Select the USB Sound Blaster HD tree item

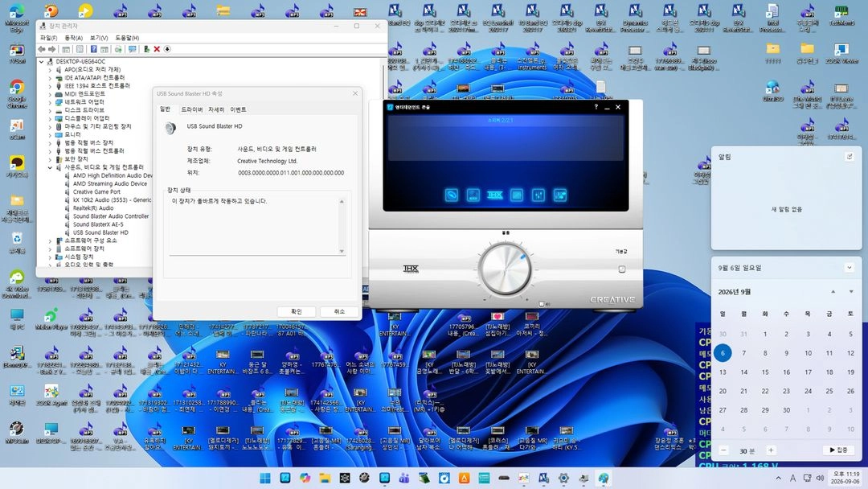pos(100,232)
